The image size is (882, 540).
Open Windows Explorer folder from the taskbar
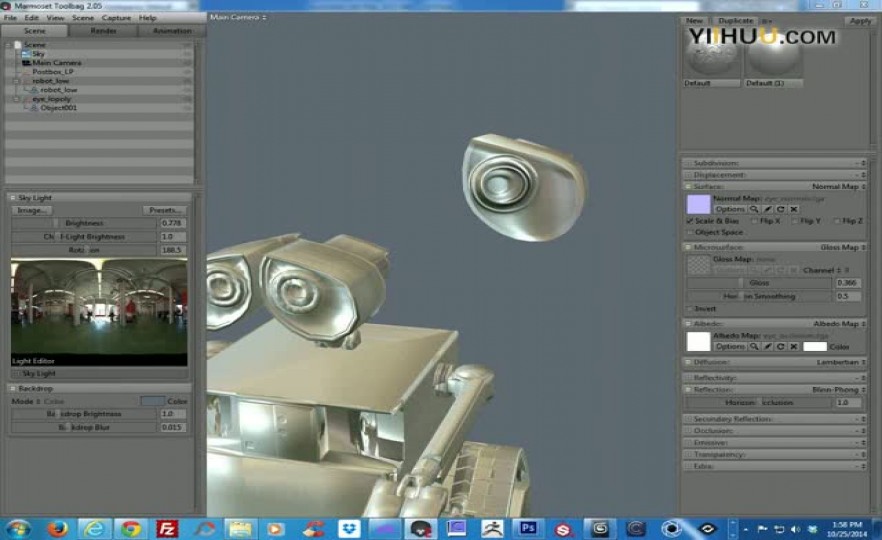pyautogui.click(x=240, y=529)
